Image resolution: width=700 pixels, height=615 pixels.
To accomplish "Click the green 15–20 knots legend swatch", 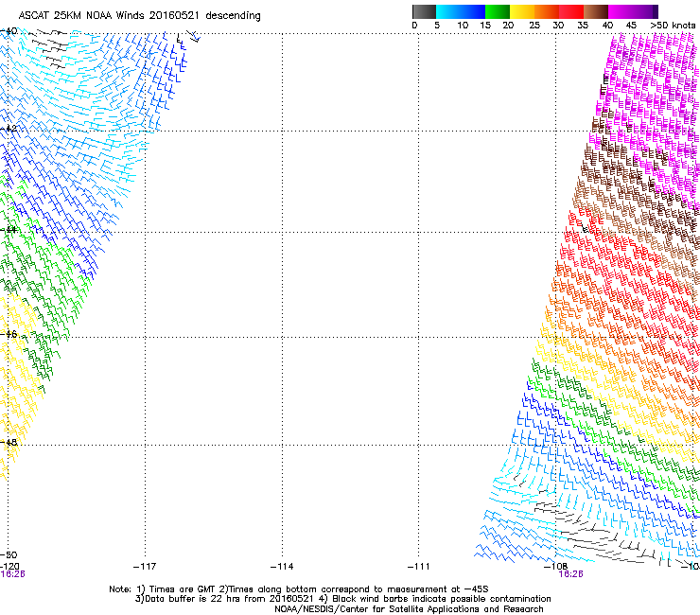I will [x=498, y=11].
